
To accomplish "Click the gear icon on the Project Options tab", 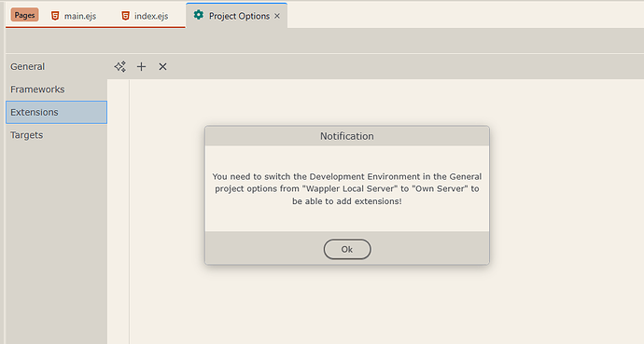I will pyautogui.click(x=199, y=15).
